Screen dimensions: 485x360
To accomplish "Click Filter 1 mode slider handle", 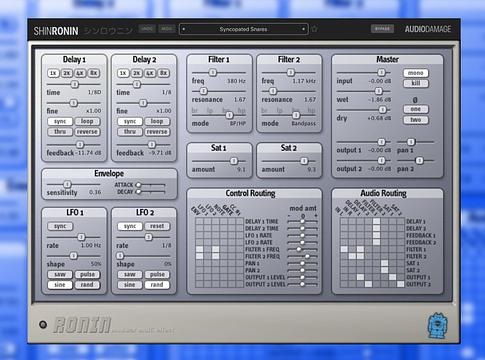I will pos(229,115).
